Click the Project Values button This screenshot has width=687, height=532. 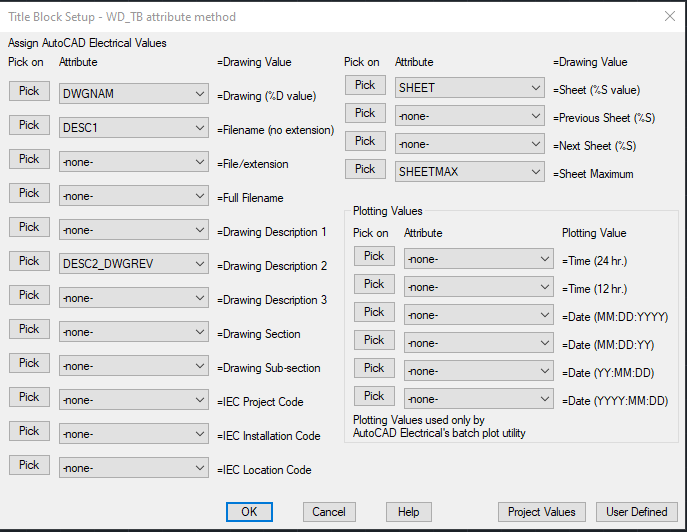542,512
